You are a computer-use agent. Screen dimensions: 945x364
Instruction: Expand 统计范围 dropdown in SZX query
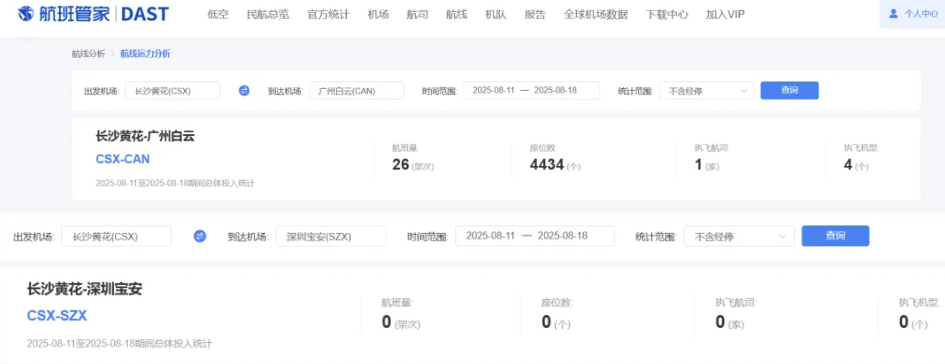click(x=739, y=236)
